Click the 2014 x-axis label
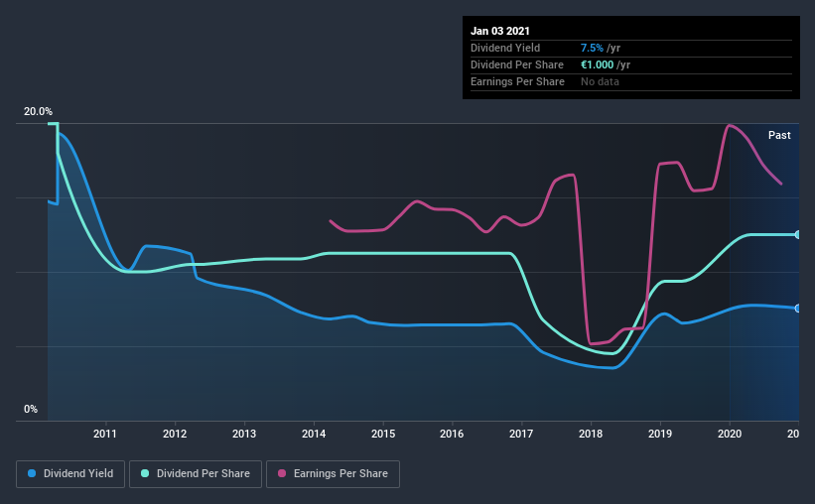 tap(314, 434)
